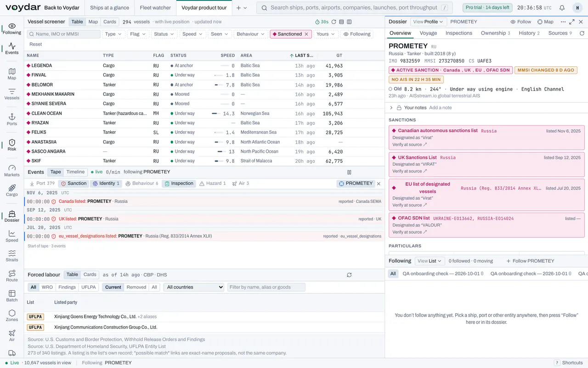Image resolution: width=588 pixels, height=368 pixels.
Task: Open the Cargo section in sidebar
Action: [12, 190]
